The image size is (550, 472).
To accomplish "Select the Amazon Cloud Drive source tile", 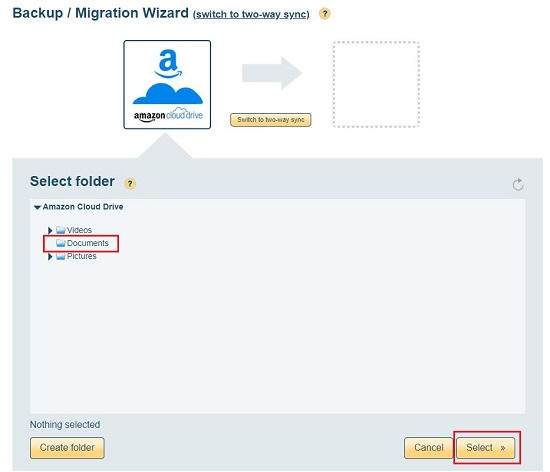I will 167,85.
